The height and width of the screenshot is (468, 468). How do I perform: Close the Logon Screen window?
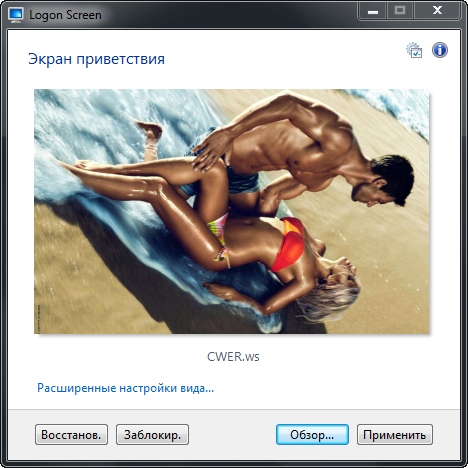[x=437, y=11]
